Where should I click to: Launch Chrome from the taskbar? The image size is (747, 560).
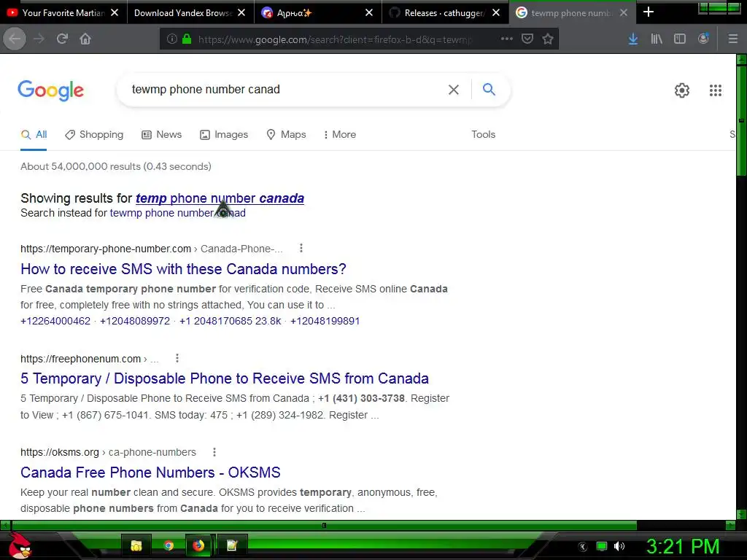[169, 545]
